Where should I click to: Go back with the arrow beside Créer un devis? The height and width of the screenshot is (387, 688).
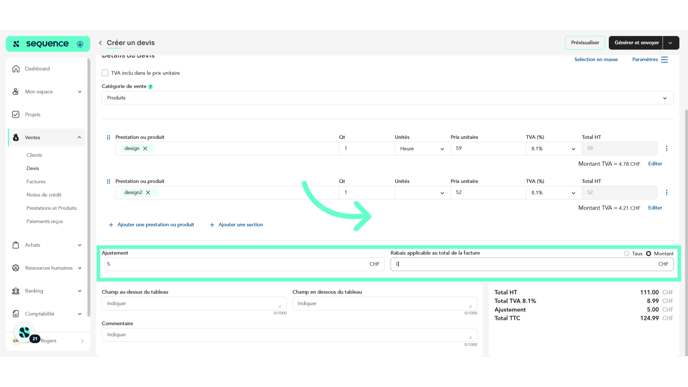[100, 43]
